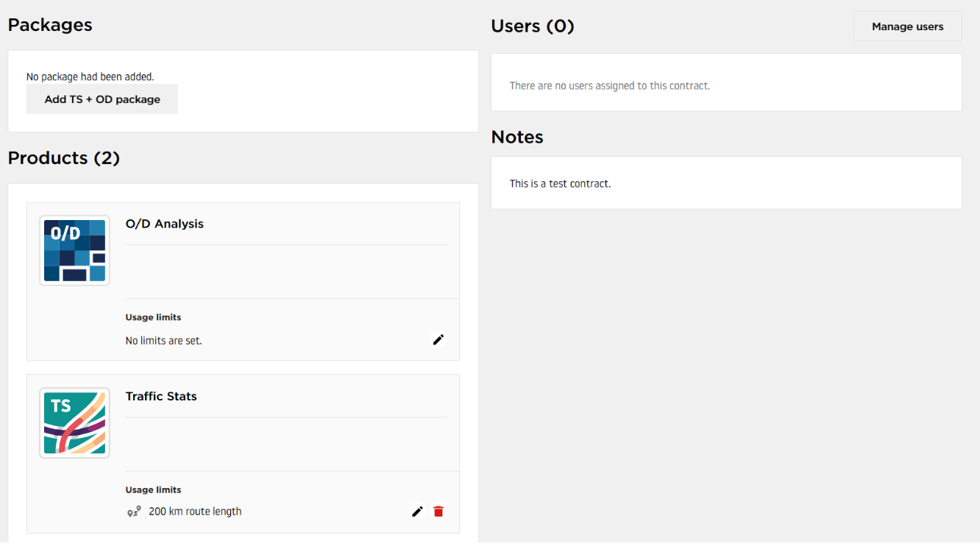Edit Traffic Stats usage limits pencil icon
Image resolution: width=980 pixels, height=552 pixels.
pos(417,512)
